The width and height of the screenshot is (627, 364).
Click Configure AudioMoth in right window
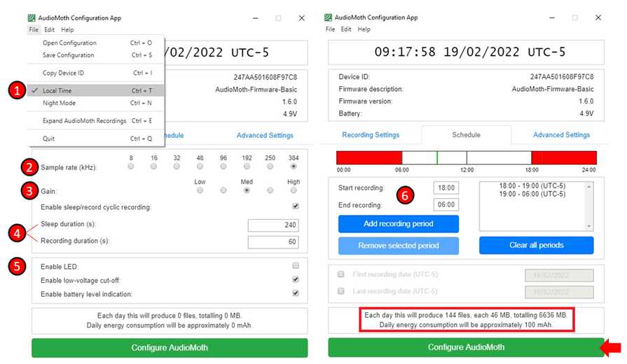tap(467, 347)
